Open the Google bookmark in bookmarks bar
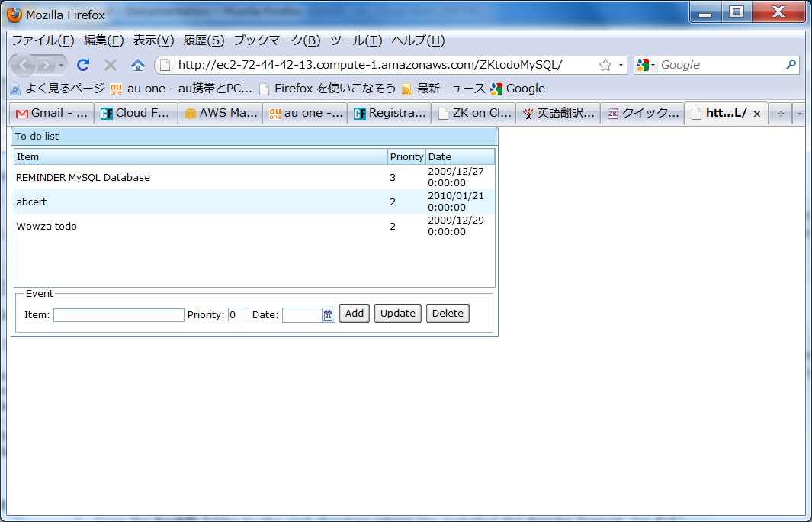The height and width of the screenshot is (522, 812). [x=518, y=89]
